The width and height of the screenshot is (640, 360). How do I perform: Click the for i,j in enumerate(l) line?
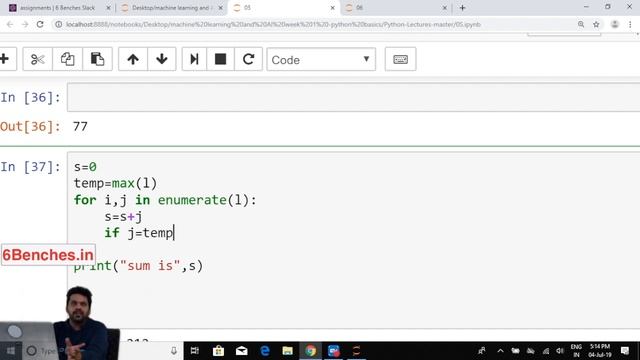click(165, 200)
